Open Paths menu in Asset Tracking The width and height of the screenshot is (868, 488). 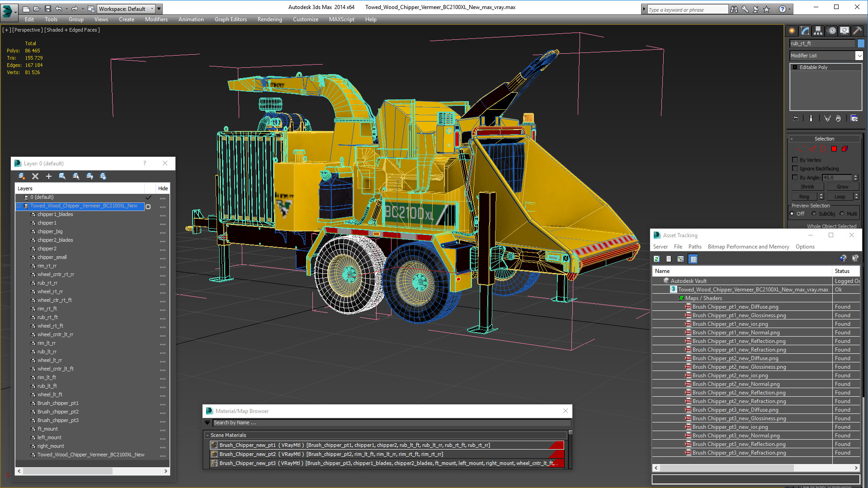[695, 247]
